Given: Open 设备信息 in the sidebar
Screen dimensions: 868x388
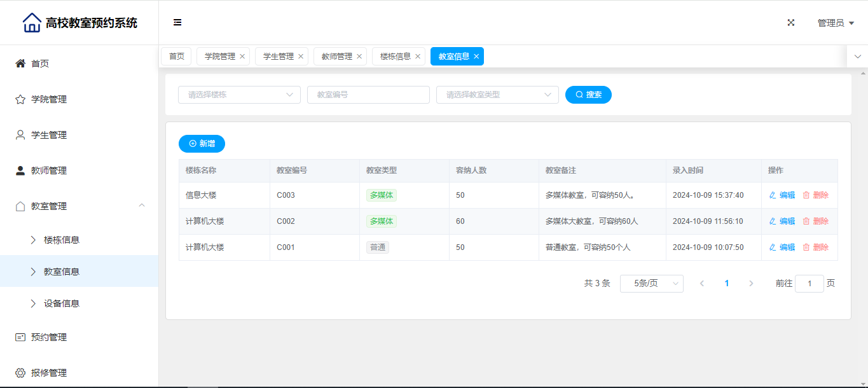Looking at the screenshot, I should pyautogui.click(x=62, y=303).
